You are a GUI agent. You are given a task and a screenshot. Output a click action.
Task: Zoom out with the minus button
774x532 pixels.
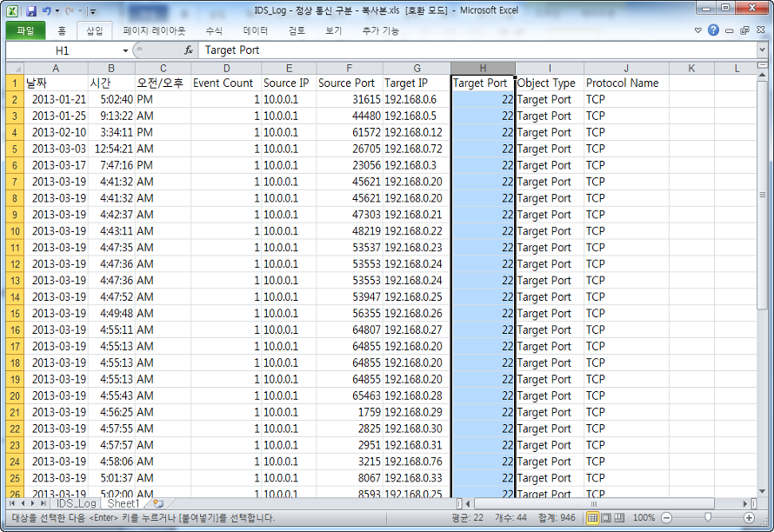[x=666, y=518]
